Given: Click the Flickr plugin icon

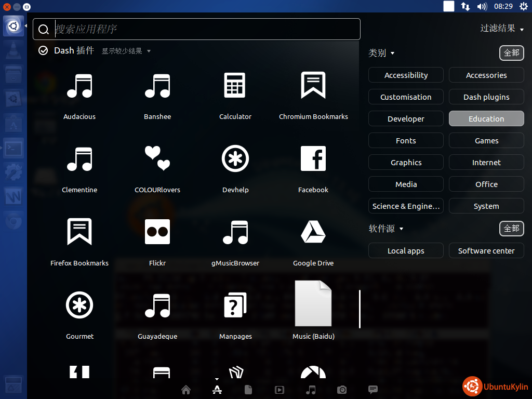Looking at the screenshot, I should click(157, 232).
